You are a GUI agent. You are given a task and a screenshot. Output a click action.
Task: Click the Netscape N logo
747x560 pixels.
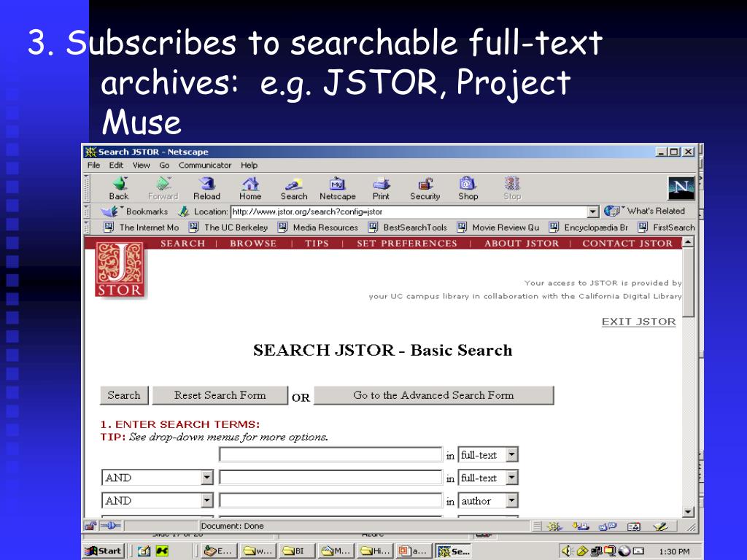pyautogui.click(x=681, y=187)
